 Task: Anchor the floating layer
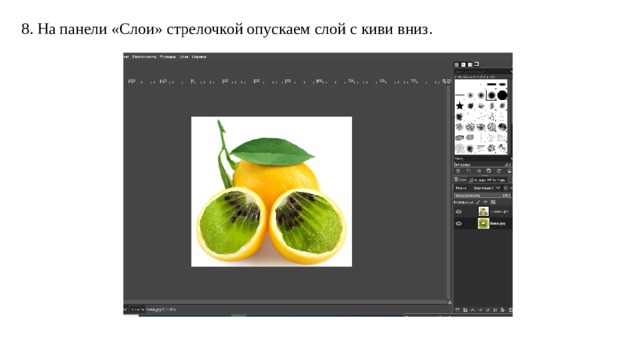pyautogui.click(x=495, y=310)
